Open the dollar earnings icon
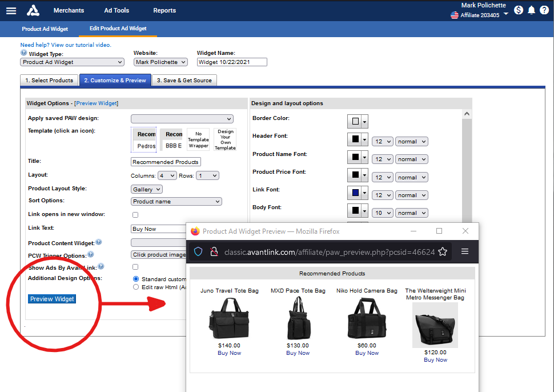The width and height of the screenshot is (554, 392). pyautogui.click(x=519, y=10)
